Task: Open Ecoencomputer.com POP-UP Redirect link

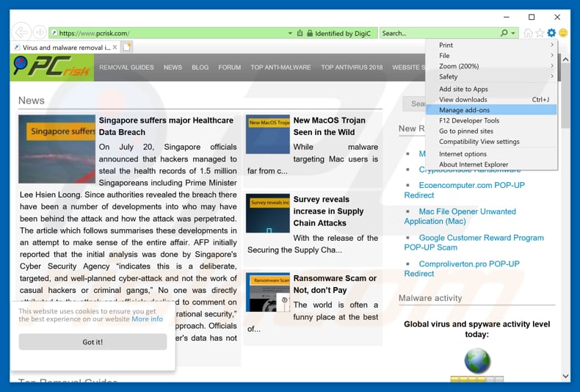Action: 464,190
